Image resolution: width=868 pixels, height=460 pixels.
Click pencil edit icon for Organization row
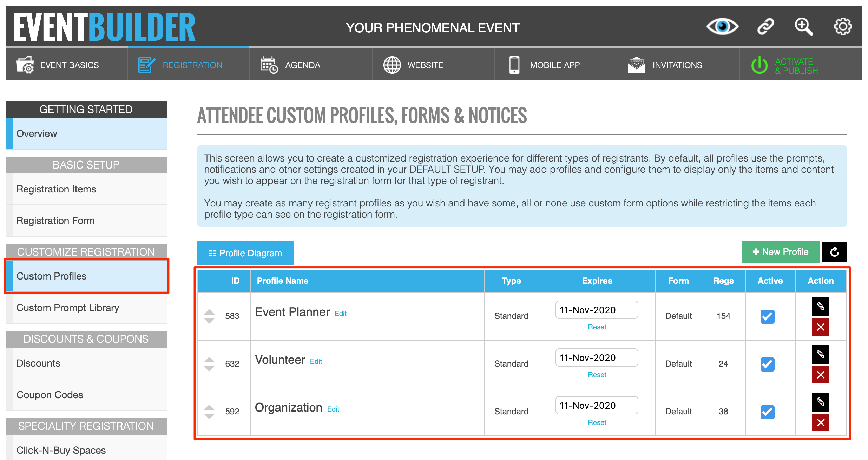coord(821,402)
